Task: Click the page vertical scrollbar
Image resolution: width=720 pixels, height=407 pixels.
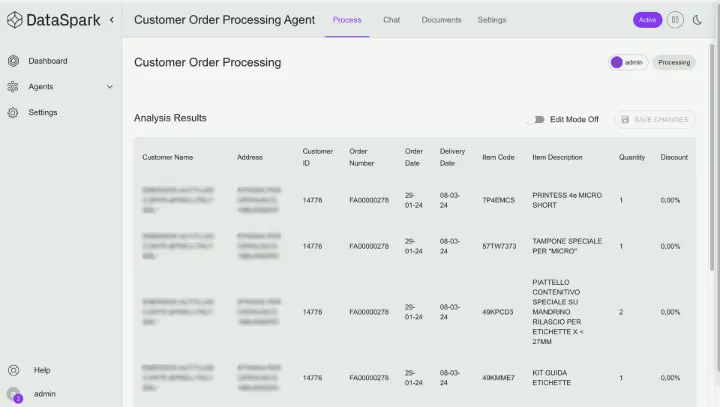Action: tap(712, 156)
